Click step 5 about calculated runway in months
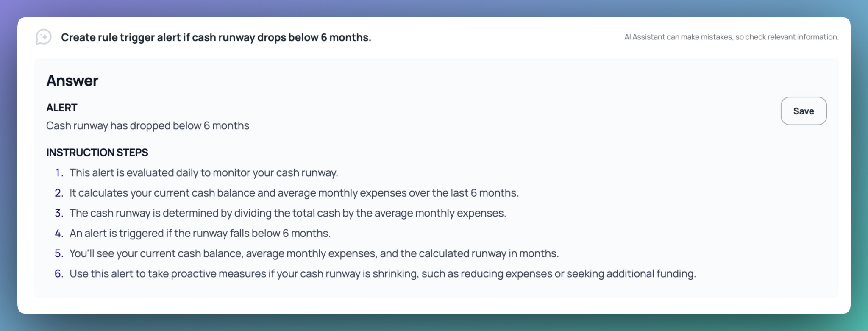This screenshot has width=868, height=331. (314, 253)
